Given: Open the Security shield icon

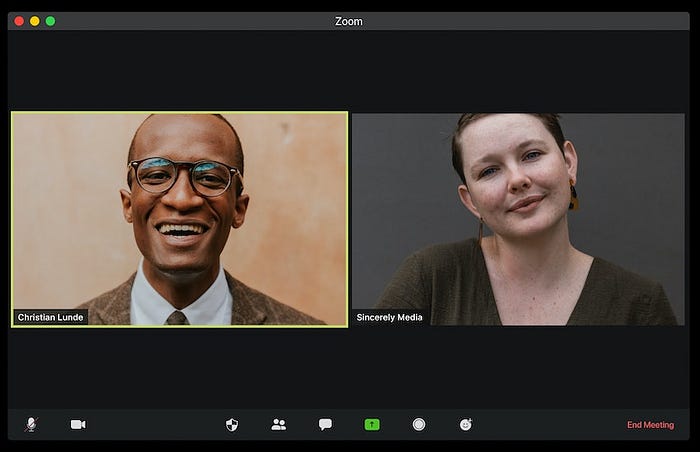Looking at the screenshot, I should click(232, 424).
